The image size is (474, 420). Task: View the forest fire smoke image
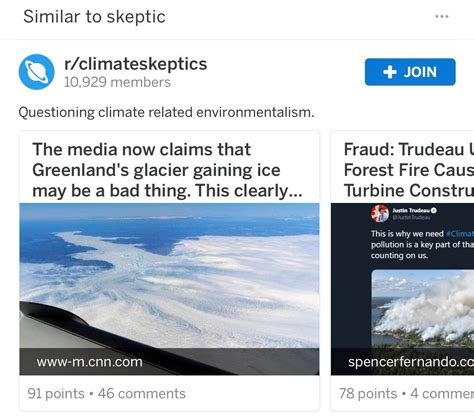point(423,309)
